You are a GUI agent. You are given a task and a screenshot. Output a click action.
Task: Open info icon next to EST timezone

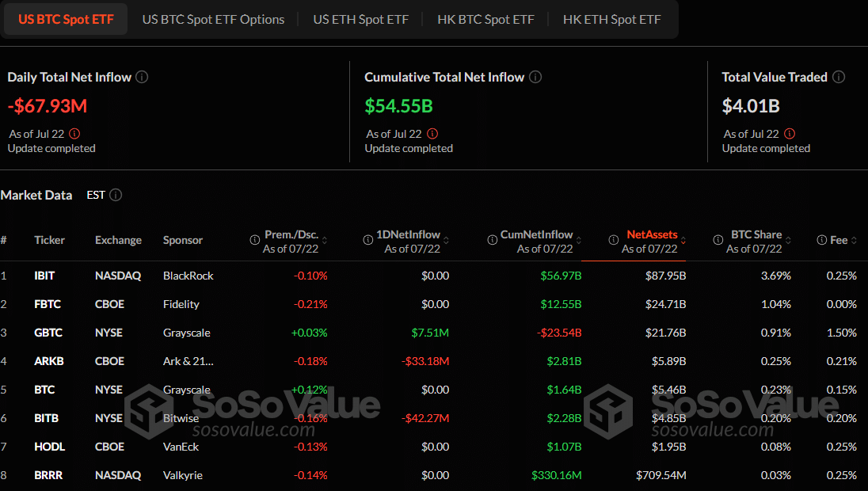116,195
